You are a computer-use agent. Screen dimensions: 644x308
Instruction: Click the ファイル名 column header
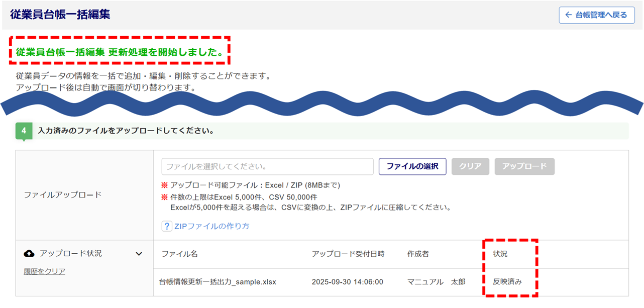pos(180,254)
